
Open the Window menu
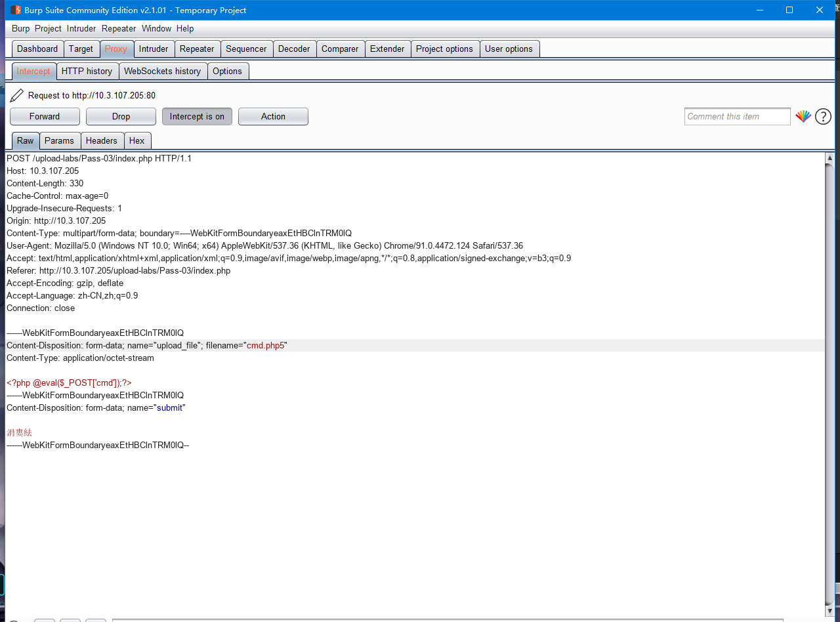[x=156, y=28]
